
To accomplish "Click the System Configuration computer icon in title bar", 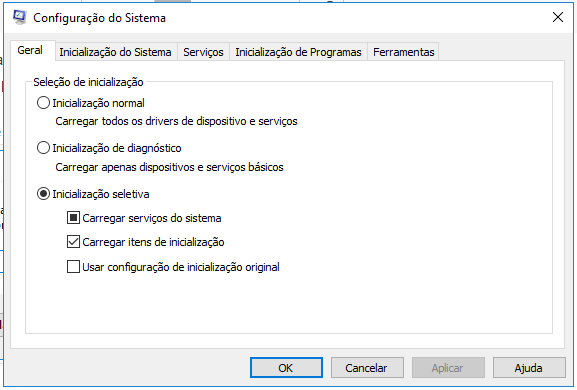I will coord(19,17).
